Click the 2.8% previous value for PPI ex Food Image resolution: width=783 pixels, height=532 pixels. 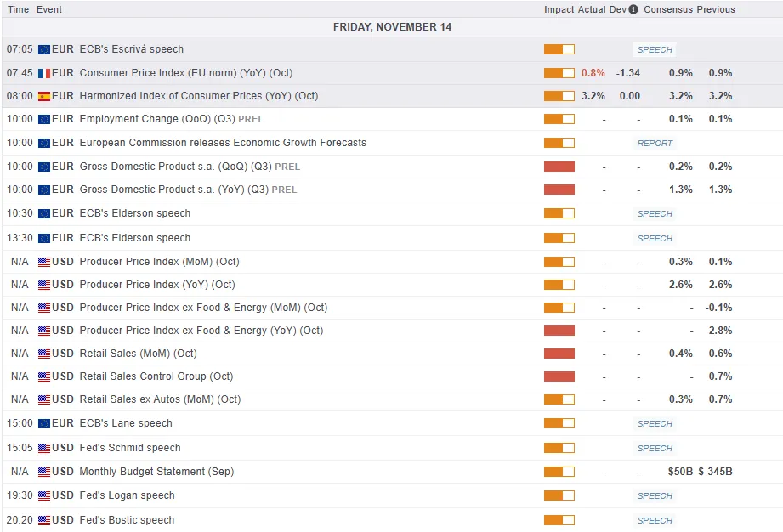click(720, 331)
